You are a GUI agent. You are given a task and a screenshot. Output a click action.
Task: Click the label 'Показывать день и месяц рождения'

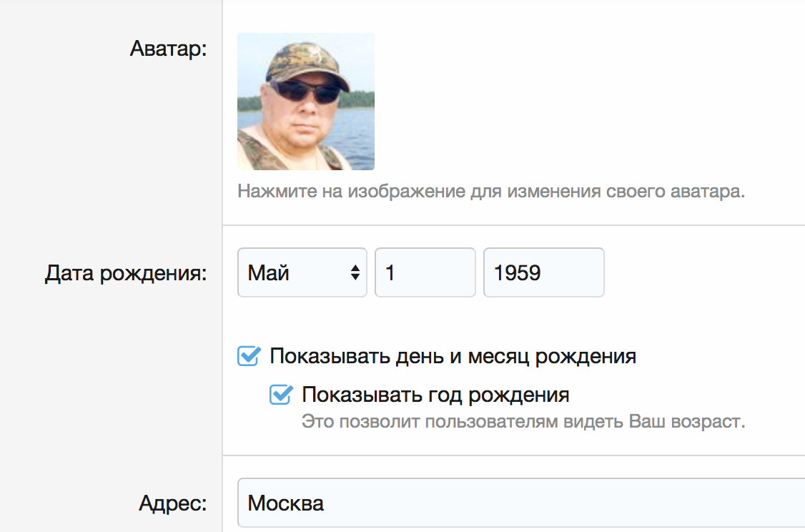pos(453,356)
